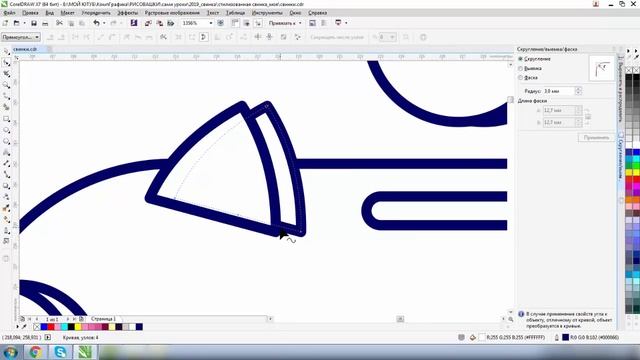Open Chrome from the Windows taskbar
Screen dimensions: 640x360
[x=35, y=352]
